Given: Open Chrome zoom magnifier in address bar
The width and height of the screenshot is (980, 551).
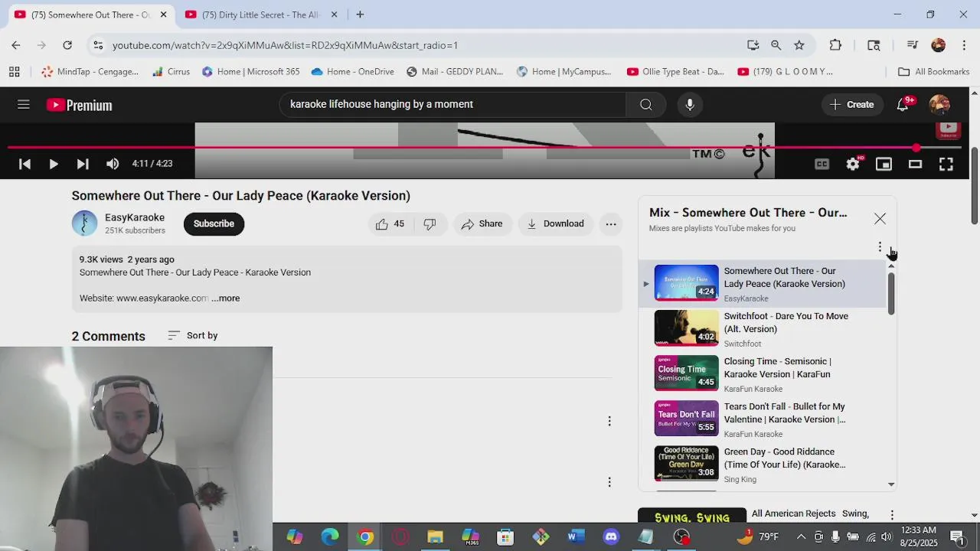Looking at the screenshot, I should [x=776, y=45].
